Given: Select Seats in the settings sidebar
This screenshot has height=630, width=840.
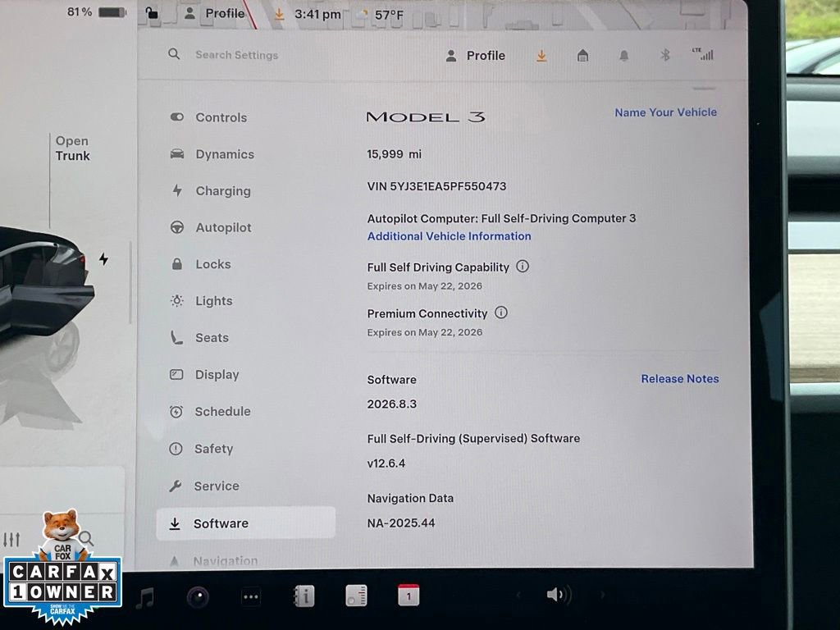Looking at the screenshot, I should [199, 337].
